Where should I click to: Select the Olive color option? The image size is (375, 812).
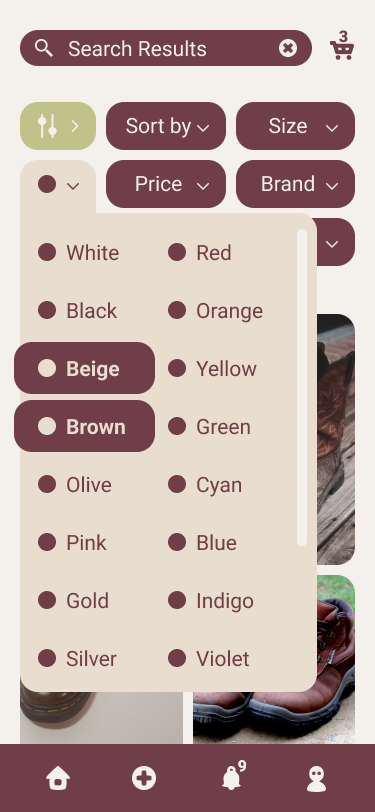75,485
